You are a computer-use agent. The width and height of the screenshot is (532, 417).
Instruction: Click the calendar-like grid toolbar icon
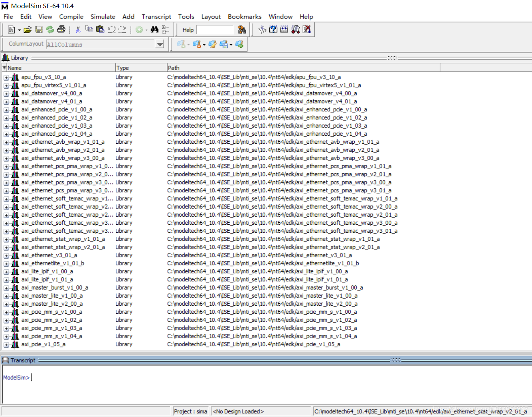284,30
